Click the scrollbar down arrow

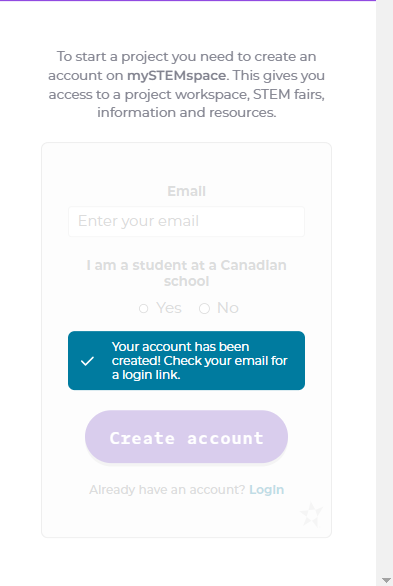[386, 580]
